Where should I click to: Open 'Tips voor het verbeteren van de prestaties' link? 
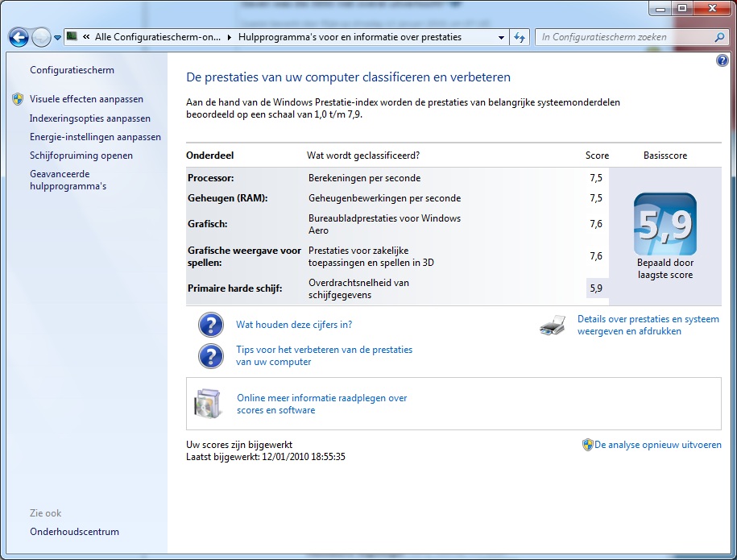[324, 355]
